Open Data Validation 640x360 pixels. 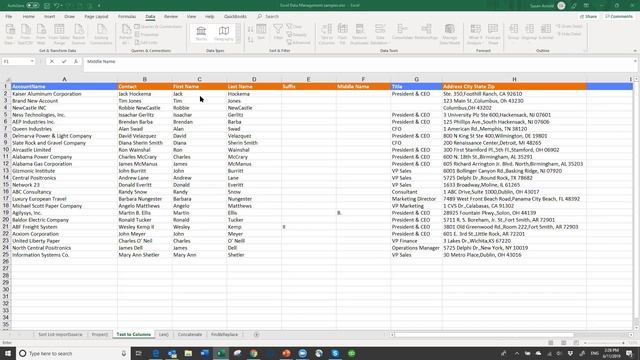(x=380, y=34)
